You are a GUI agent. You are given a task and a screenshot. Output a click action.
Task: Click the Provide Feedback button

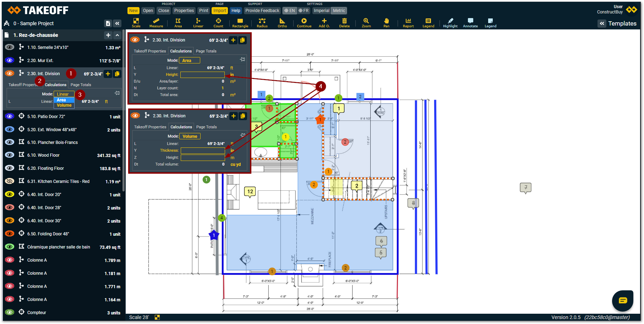262,11
